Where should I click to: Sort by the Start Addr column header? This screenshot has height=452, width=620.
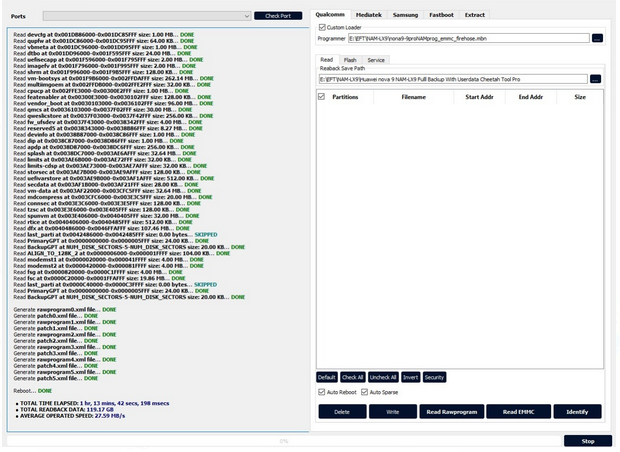point(479,97)
